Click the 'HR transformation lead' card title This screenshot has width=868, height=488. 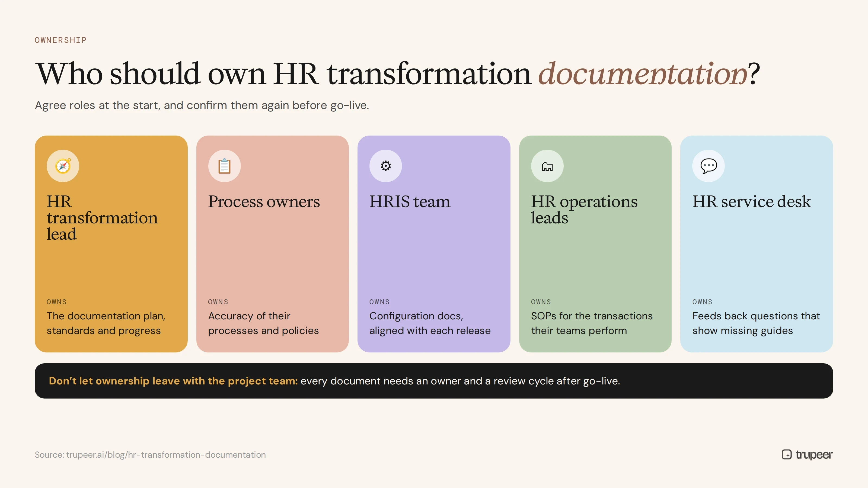coord(102,217)
